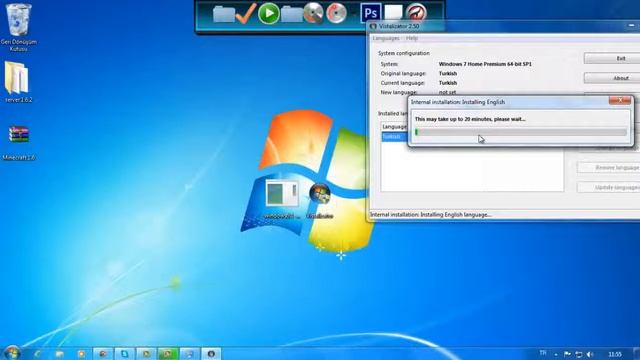Switch to the Vistalizator taskbar button
Image resolution: width=640 pixels, height=360 pixels.
tap(211, 354)
